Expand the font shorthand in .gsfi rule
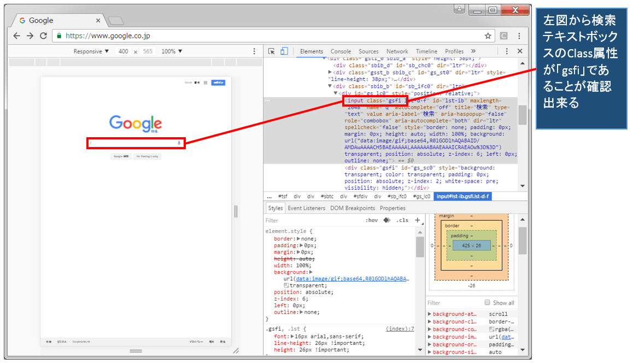 pyautogui.click(x=292, y=337)
